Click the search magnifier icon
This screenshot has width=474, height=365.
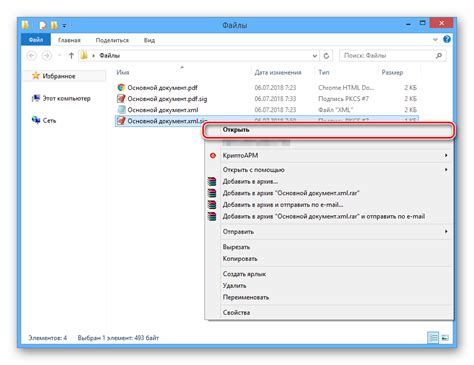(x=439, y=56)
